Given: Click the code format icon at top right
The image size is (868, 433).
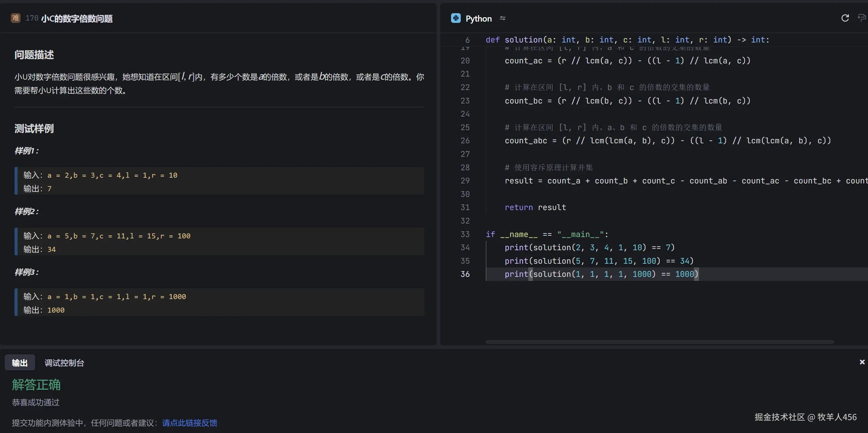Looking at the screenshot, I should 861,18.
